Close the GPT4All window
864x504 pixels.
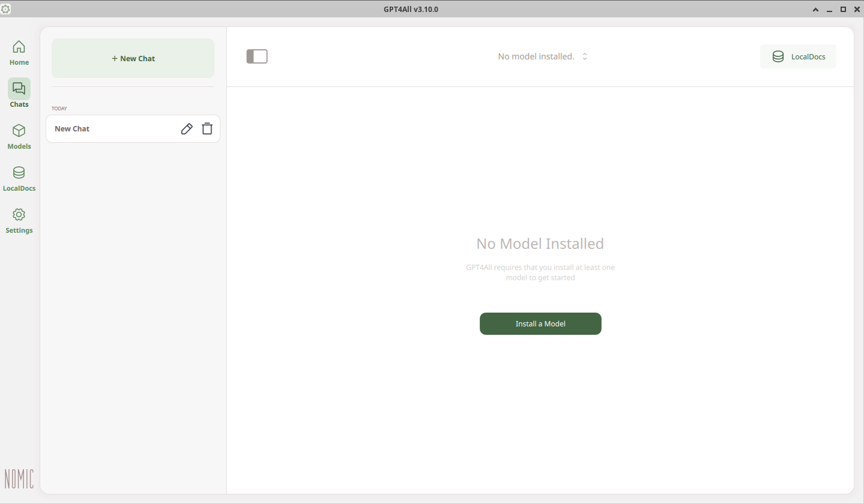tap(856, 10)
